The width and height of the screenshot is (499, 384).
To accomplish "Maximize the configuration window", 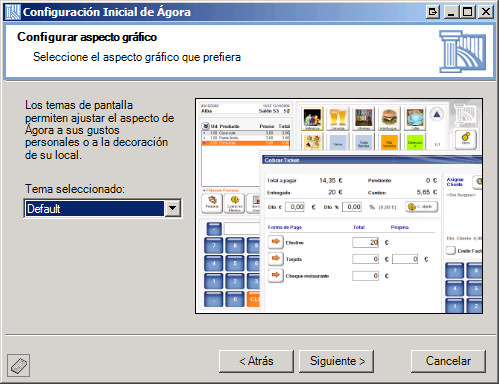I will (468, 12).
